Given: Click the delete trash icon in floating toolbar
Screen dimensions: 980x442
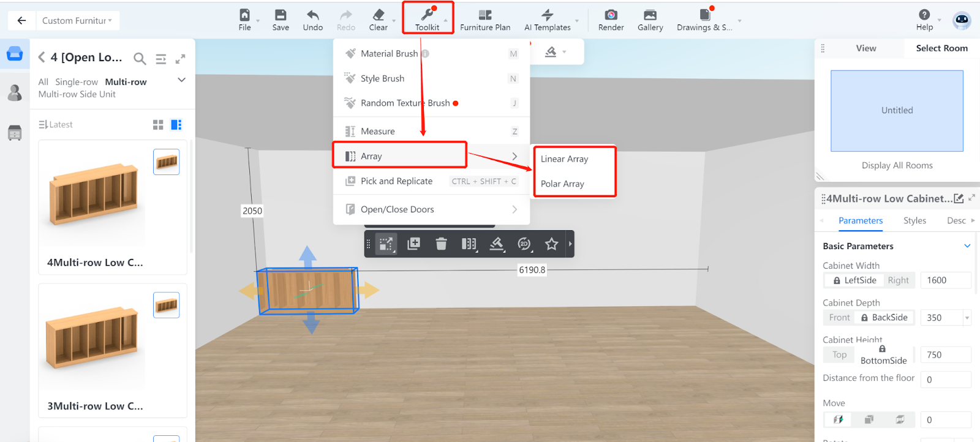Looking at the screenshot, I should click(441, 244).
